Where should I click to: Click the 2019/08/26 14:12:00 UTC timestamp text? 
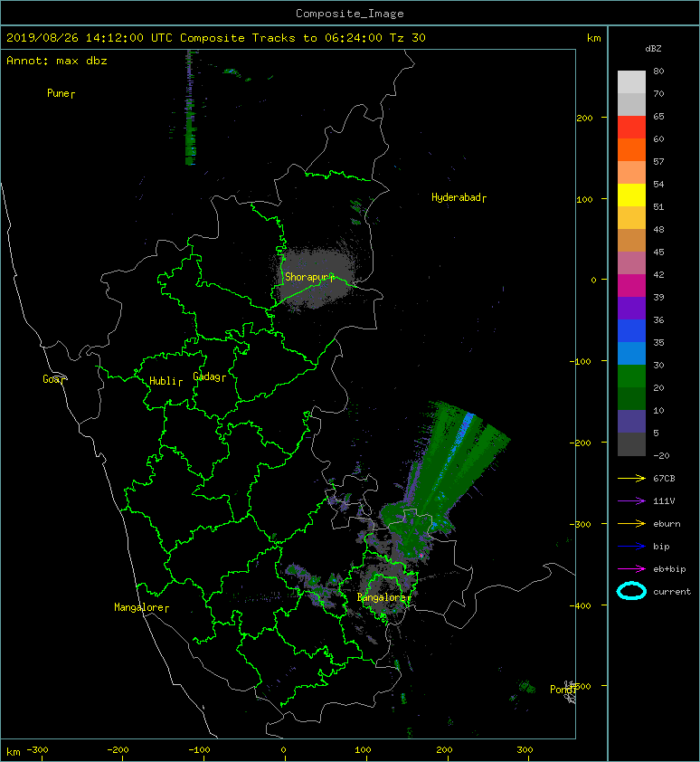[90, 38]
